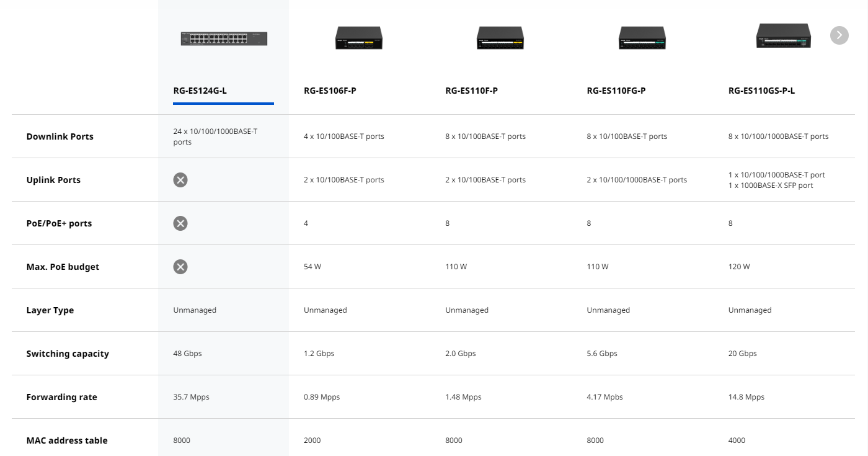Click the Downlink Ports row label

[x=60, y=136]
